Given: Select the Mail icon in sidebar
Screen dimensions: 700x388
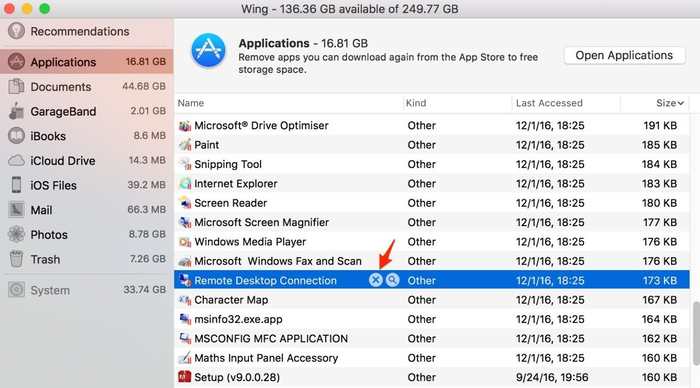Looking at the screenshot, I should tap(16, 210).
